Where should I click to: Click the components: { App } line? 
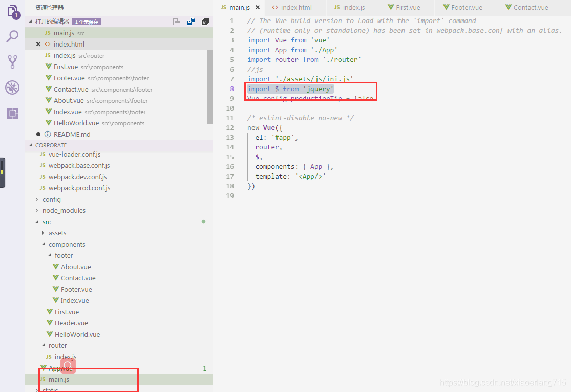coord(294,167)
